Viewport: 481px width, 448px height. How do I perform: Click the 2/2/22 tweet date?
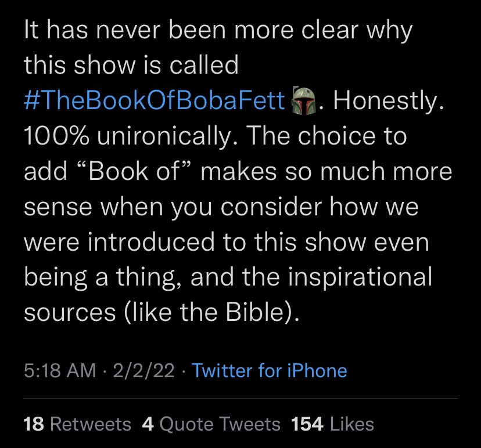[143, 370]
